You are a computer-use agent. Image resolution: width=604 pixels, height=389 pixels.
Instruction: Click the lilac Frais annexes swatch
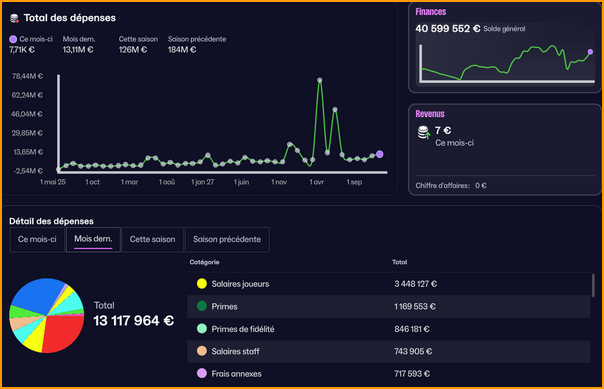pos(202,373)
